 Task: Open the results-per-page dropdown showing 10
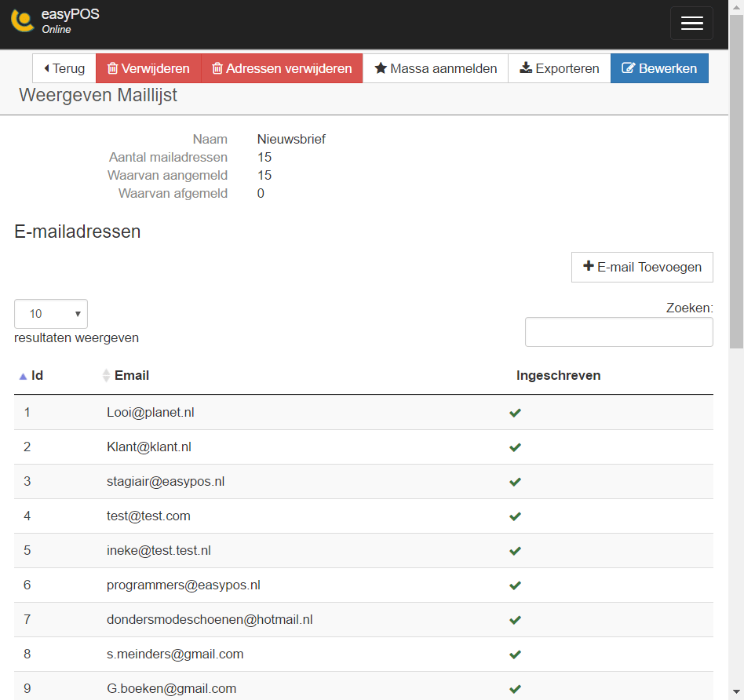click(51, 314)
